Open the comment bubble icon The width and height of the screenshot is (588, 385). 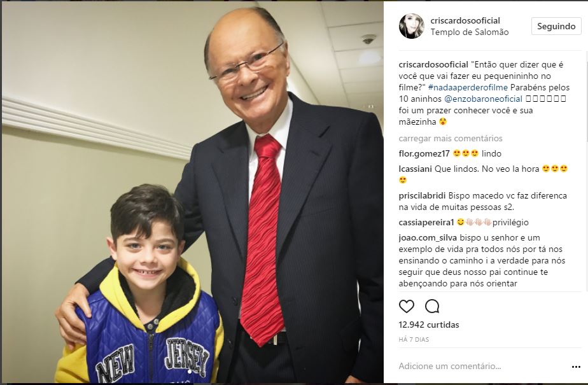pyautogui.click(x=432, y=306)
